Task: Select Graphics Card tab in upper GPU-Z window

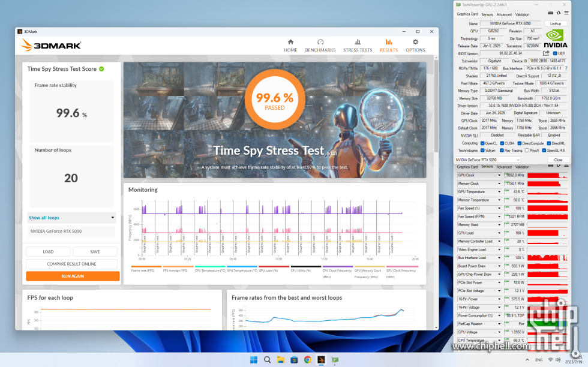Action: click(467, 14)
